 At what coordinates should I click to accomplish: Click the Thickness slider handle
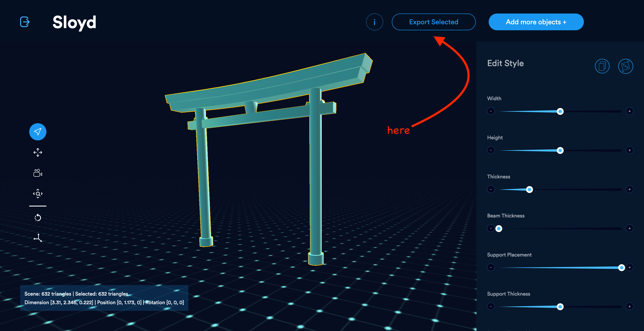[529, 190]
